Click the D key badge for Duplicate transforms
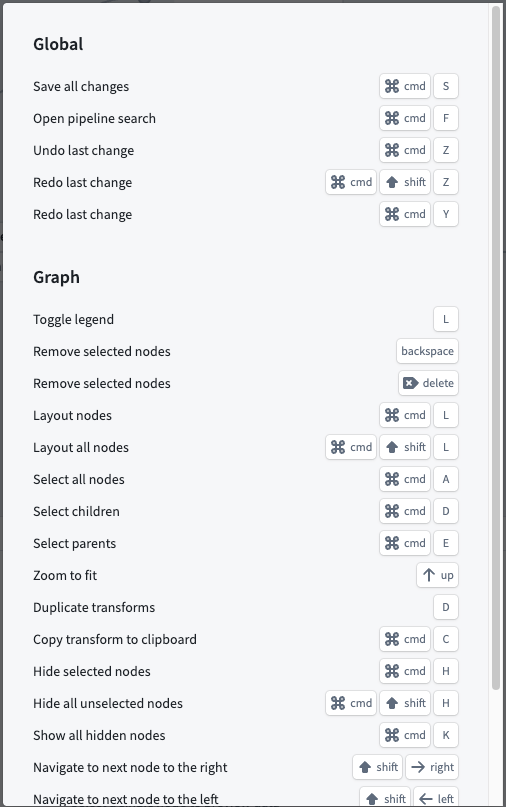 [446, 607]
